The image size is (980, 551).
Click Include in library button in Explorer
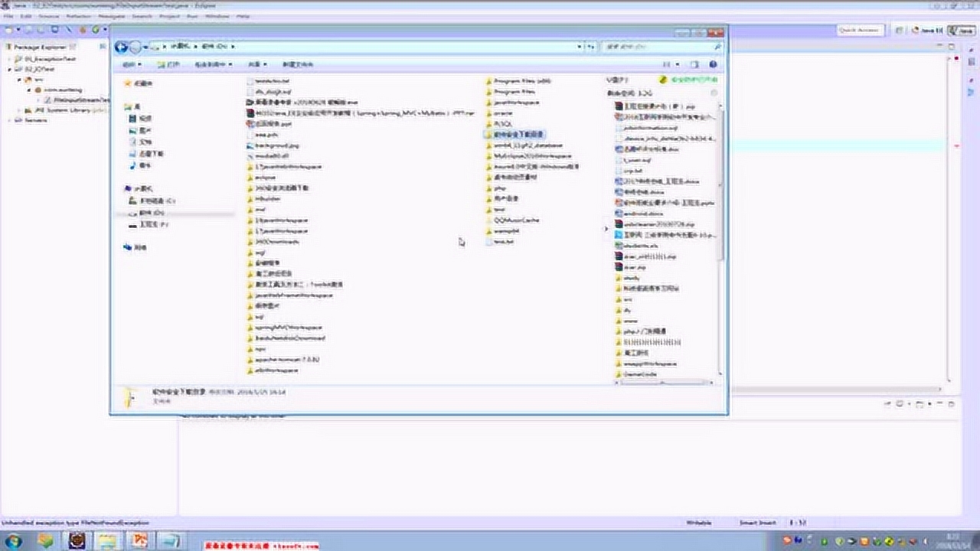click(x=213, y=64)
